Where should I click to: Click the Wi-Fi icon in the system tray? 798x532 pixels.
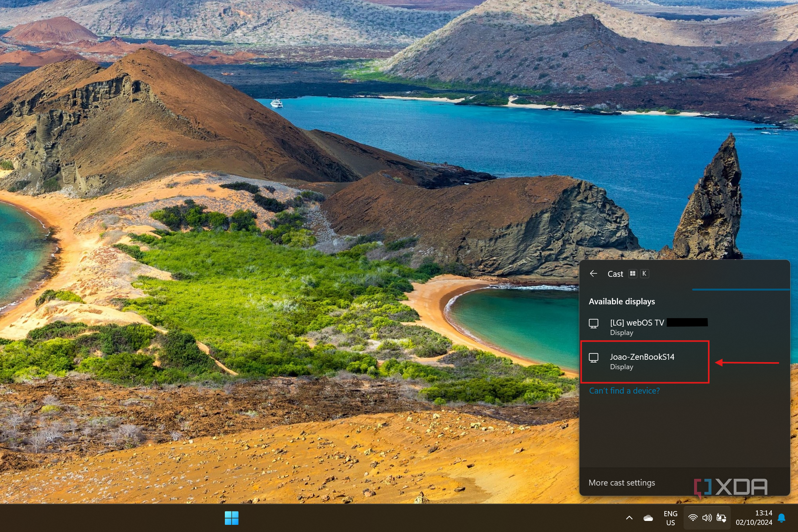[693, 518]
